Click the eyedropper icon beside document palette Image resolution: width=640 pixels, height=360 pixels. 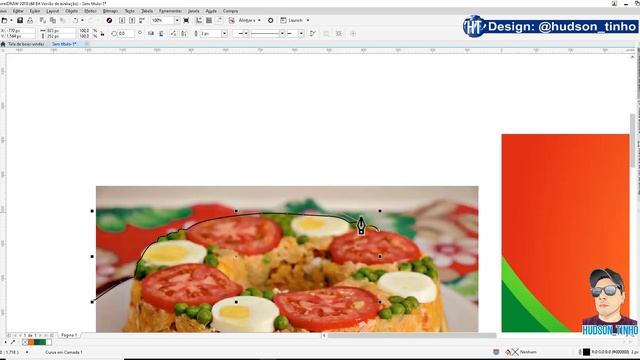click(13, 342)
